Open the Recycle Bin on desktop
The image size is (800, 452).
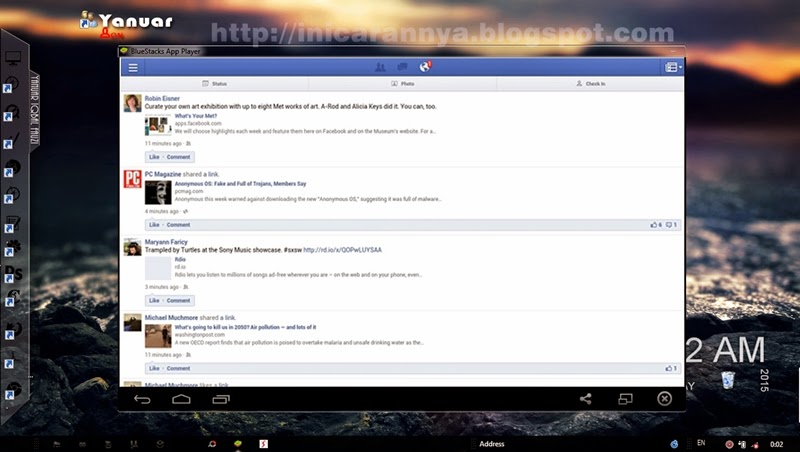tap(728, 380)
